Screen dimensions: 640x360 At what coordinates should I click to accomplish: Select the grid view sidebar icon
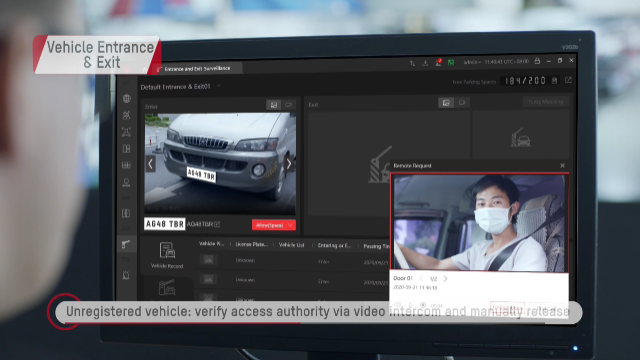coord(127,165)
